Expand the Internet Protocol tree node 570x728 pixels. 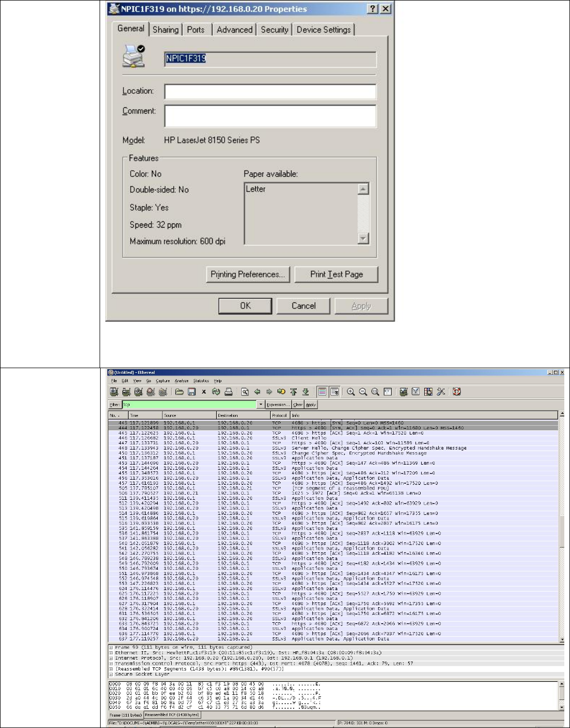click(111, 658)
